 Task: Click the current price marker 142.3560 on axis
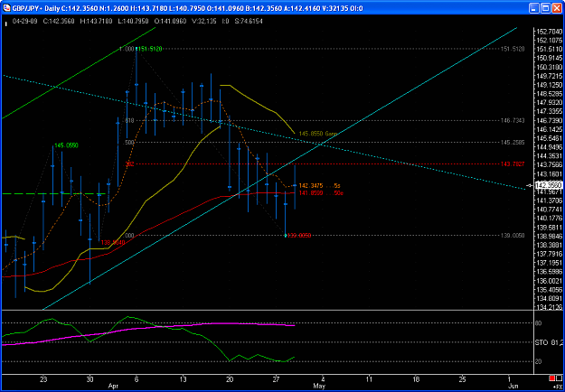[x=549, y=185]
